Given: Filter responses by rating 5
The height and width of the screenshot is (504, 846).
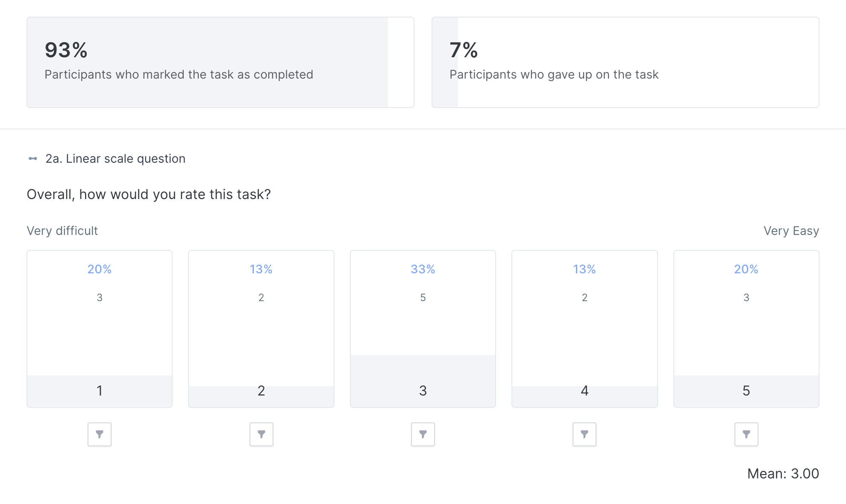Looking at the screenshot, I should (746, 434).
